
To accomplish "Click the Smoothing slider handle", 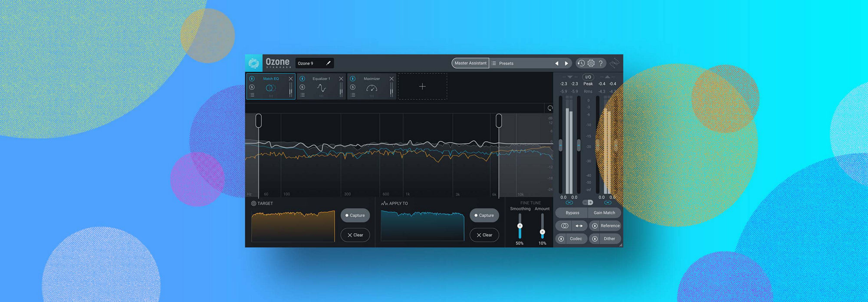I will tap(519, 226).
